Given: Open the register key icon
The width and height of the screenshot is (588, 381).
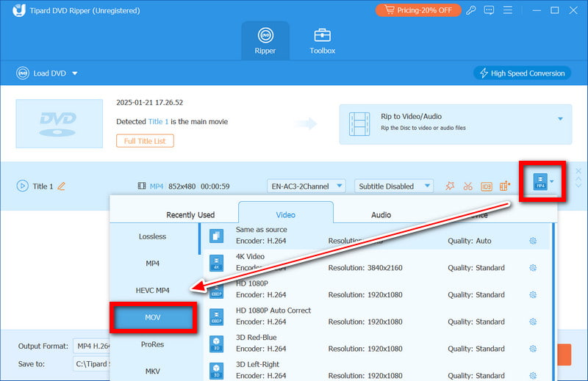Looking at the screenshot, I should click(470, 10).
